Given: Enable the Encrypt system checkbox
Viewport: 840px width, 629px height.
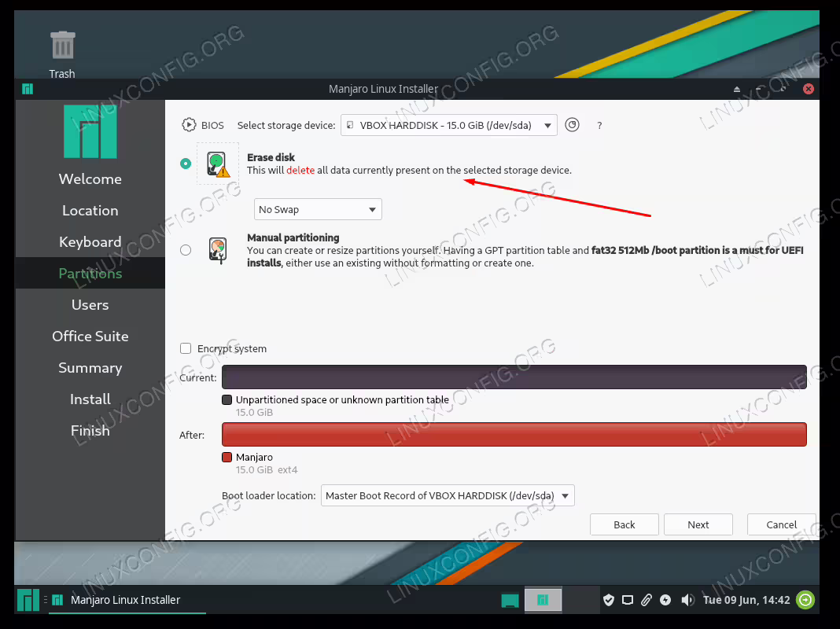Looking at the screenshot, I should pos(186,348).
